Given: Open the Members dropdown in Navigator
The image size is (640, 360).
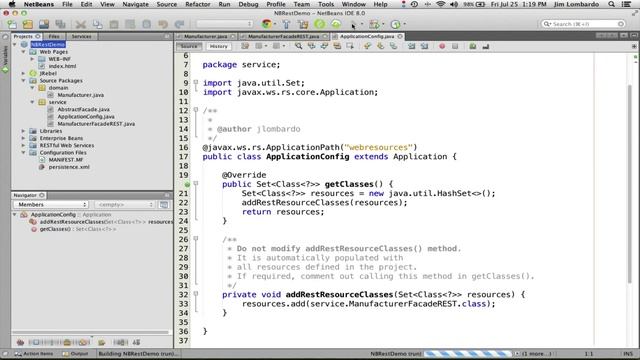Looking at the screenshot, I should tap(51, 204).
